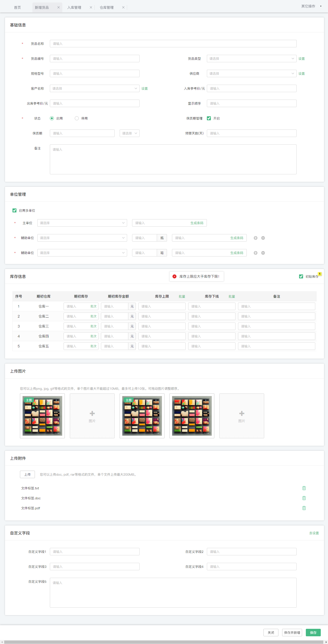
Task: Select the product thumbnail without 主图 badge
Action: coord(192,416)
